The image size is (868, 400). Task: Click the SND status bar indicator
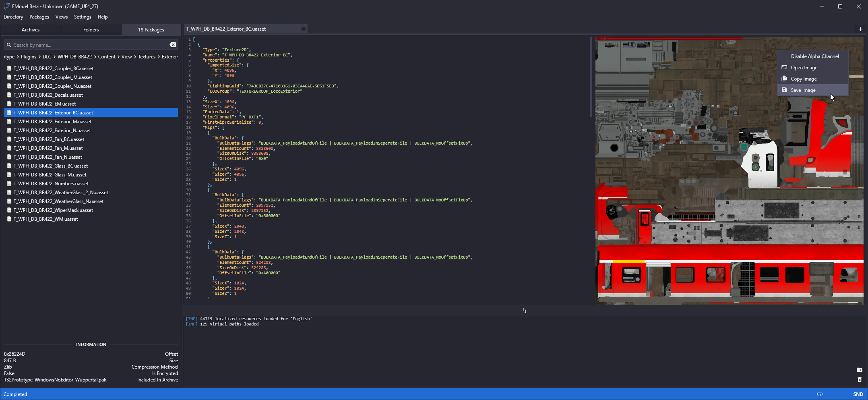tap(858, 394)
